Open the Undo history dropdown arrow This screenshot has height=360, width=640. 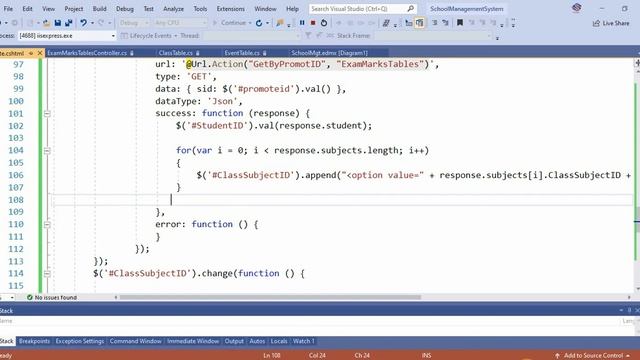pyautogui.click(x=92, y=23)
